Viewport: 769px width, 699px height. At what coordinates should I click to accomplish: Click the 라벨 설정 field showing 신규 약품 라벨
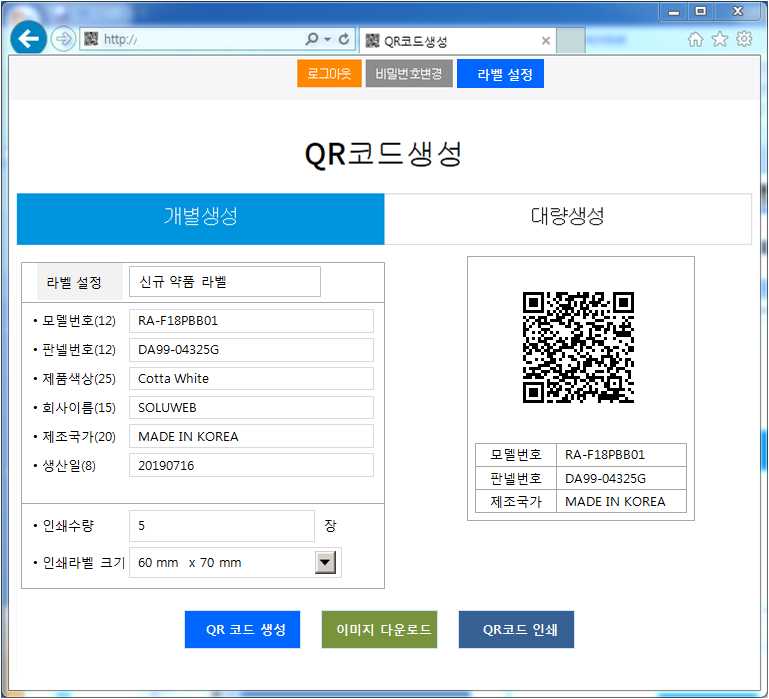[x=225, y=282]
